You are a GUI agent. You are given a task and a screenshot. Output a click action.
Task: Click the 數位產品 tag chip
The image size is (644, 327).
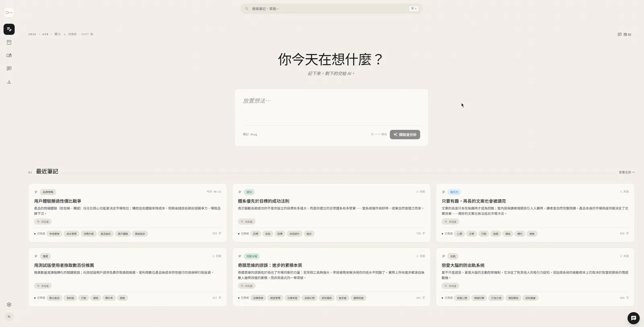coord(54,298)
